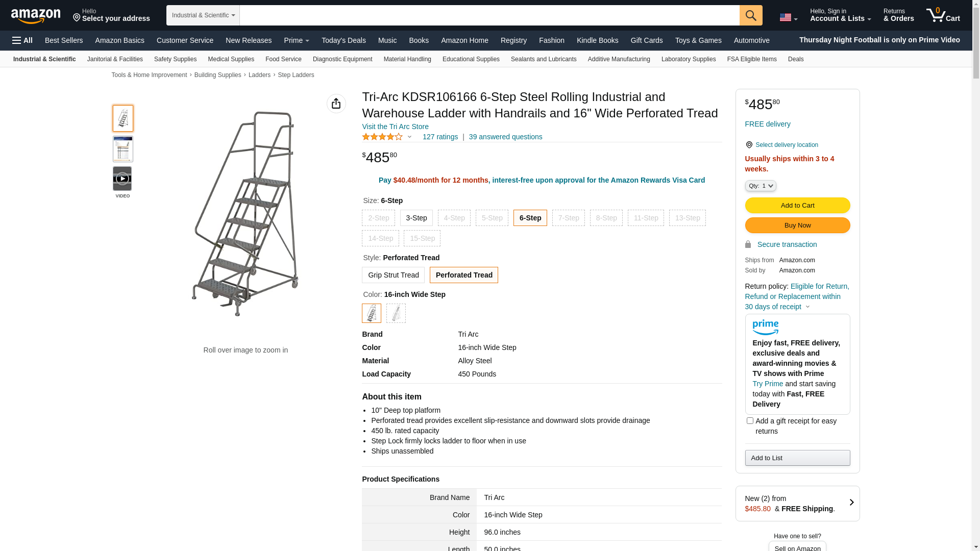Visit the Tri Arc Store link

point(395,127)
